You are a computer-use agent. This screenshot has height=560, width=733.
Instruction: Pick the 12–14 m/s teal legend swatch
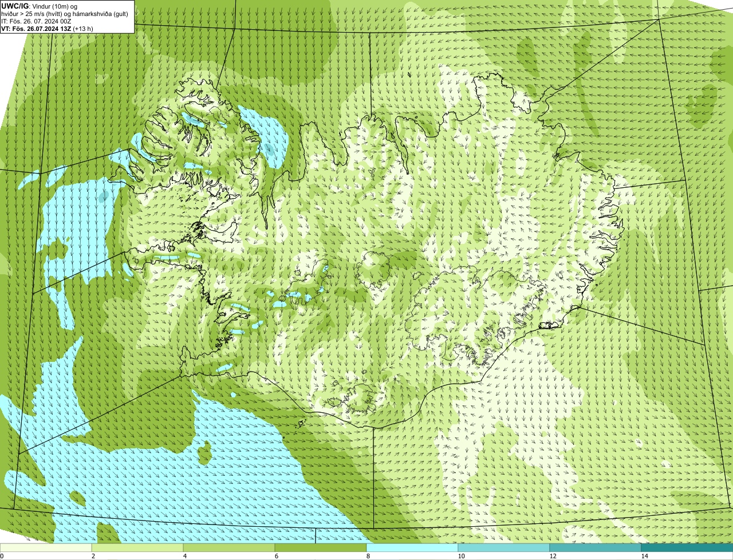tap(596, 547)
